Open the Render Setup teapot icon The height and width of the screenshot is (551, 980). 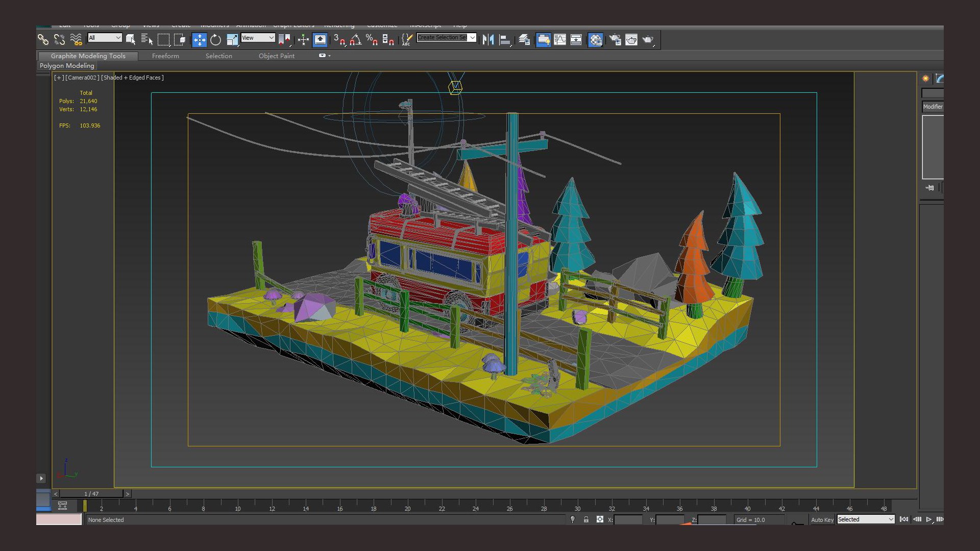[615, 40]
